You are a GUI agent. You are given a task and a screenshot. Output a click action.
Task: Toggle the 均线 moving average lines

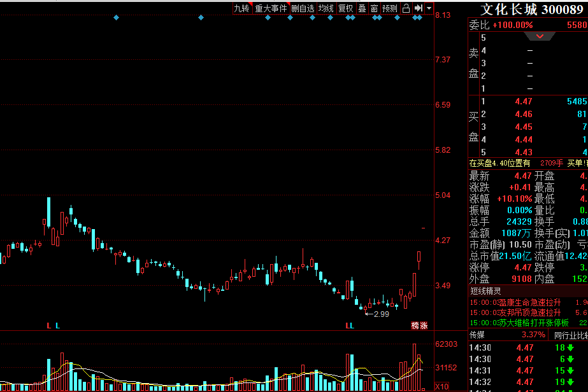pos(326,8)
